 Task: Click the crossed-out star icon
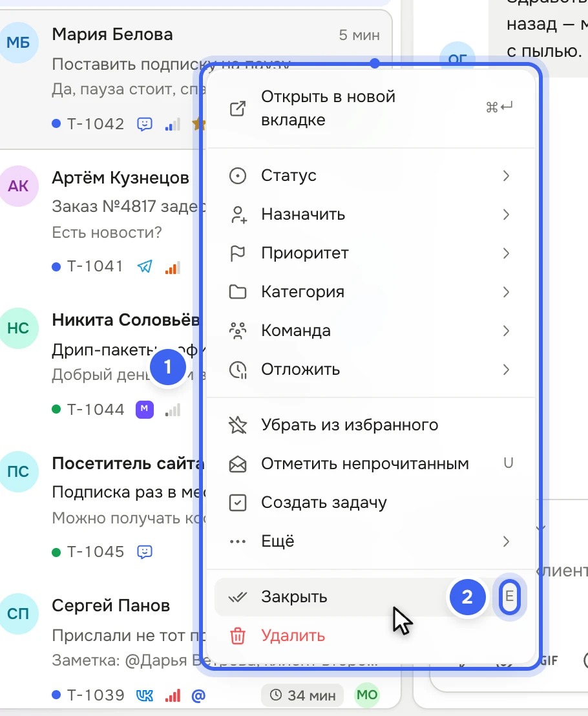pos(237,425)
